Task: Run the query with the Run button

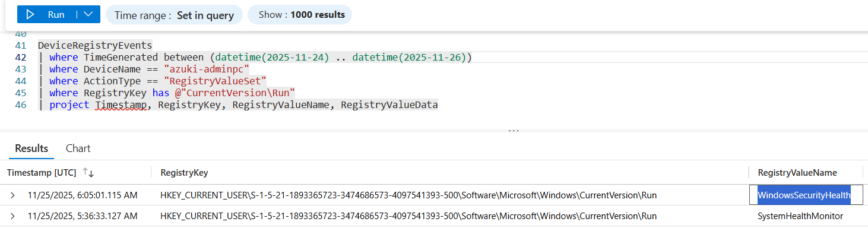Action: coord(47,15)
